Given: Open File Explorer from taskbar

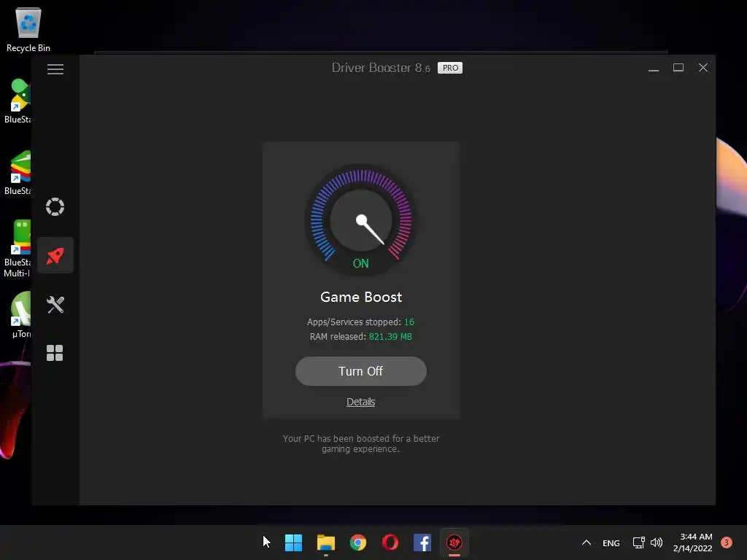Looking at the screenshot, I should [x=326, y=542].
